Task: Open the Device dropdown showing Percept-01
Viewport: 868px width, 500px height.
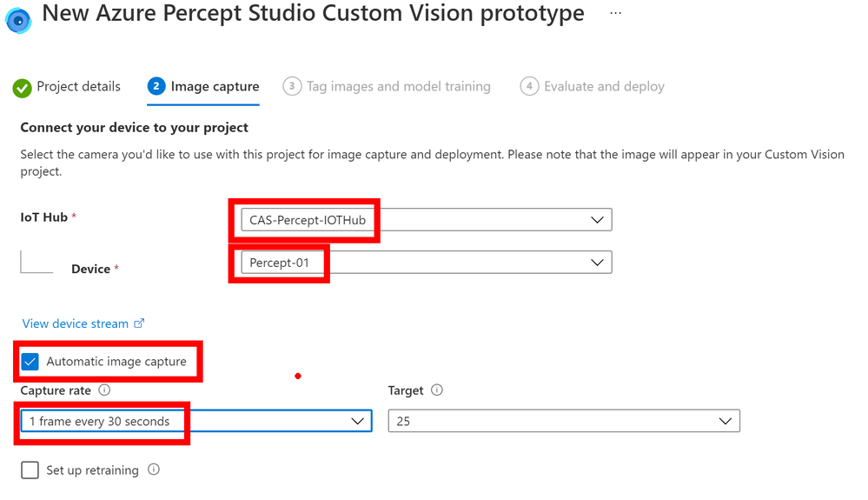Action: click(x=427, y=263)
